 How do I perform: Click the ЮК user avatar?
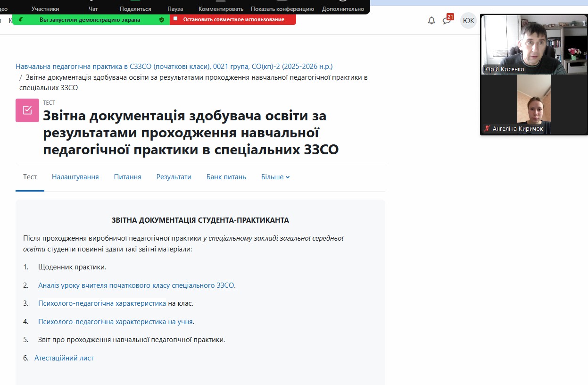point(468,21)
